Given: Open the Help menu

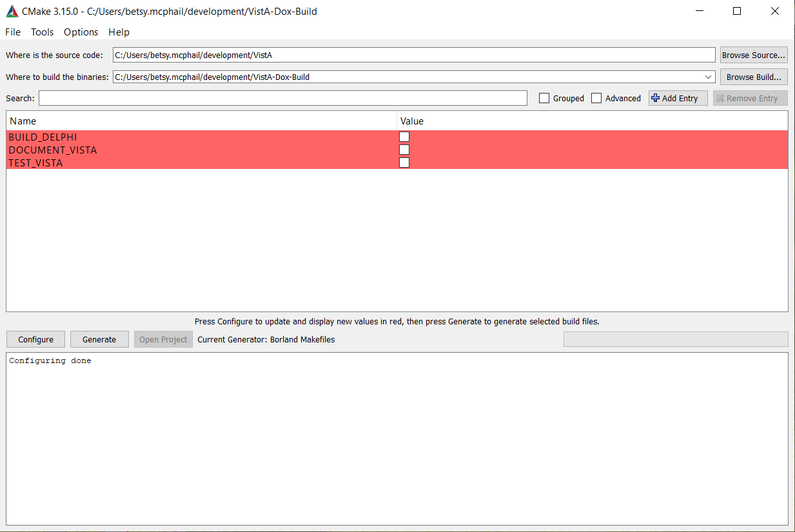Looking at the screenshot, I should click(119, 32).
